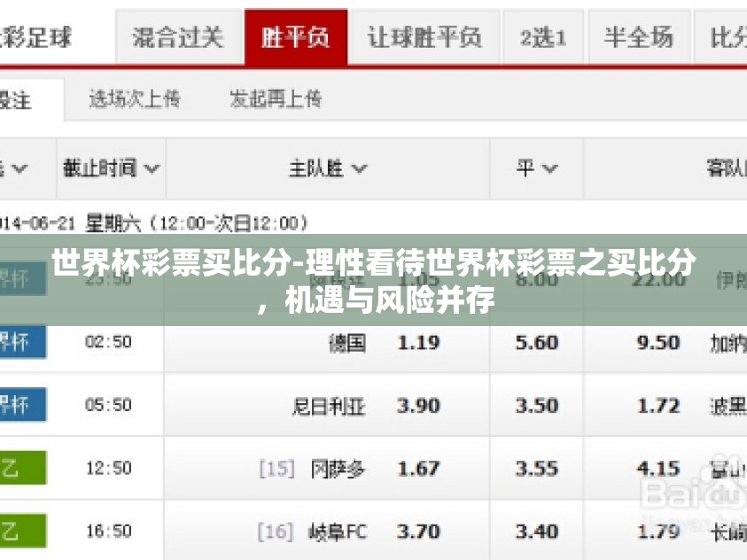Click deadline time 02:50
The image size is (747, 560).
[109, 342]
